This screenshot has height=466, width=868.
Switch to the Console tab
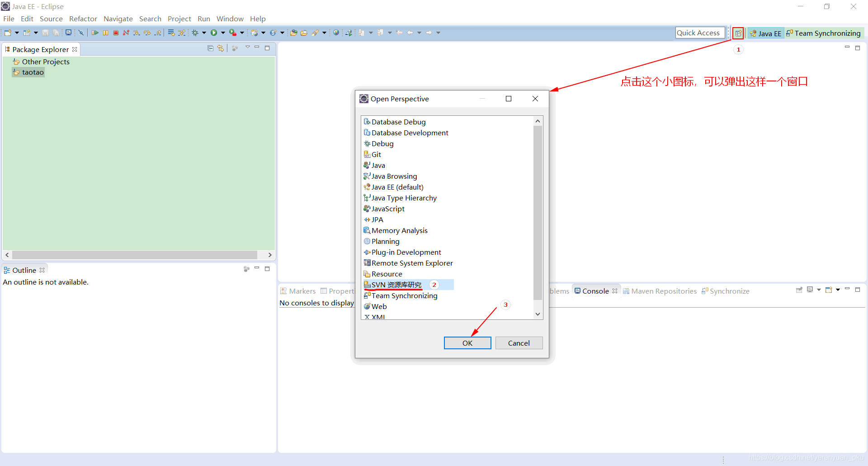click(595, 291)
